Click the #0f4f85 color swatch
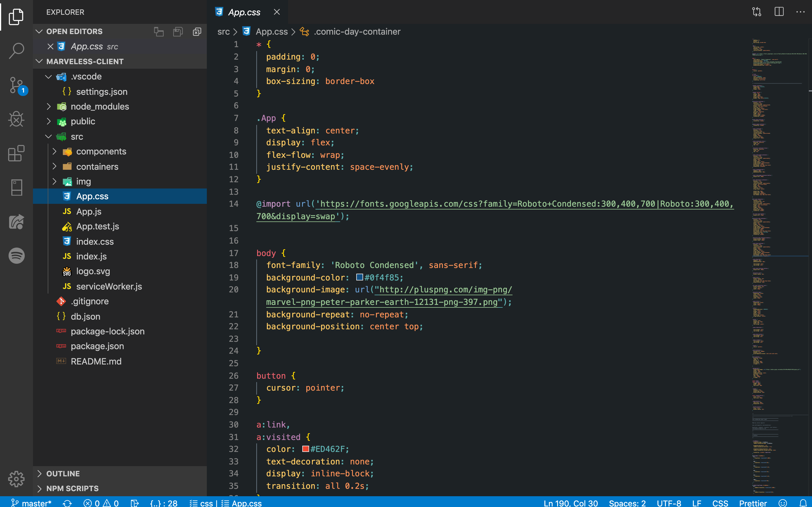 pyautogui.click(x=359, y=277)
